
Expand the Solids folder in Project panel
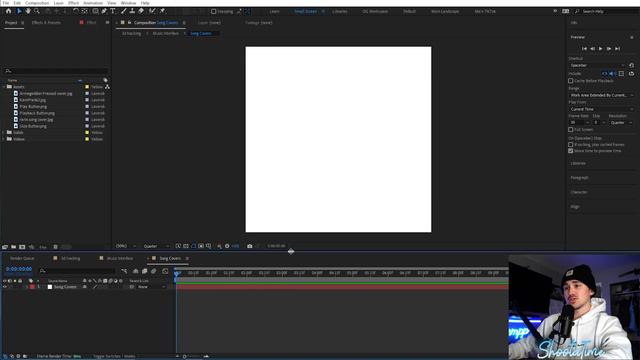click(x=4, y=133)
